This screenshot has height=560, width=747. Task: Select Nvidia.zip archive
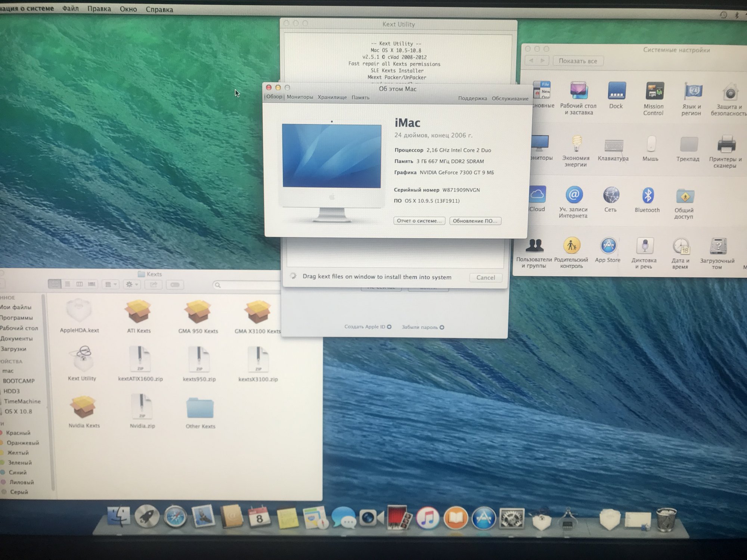click(142, 411)
